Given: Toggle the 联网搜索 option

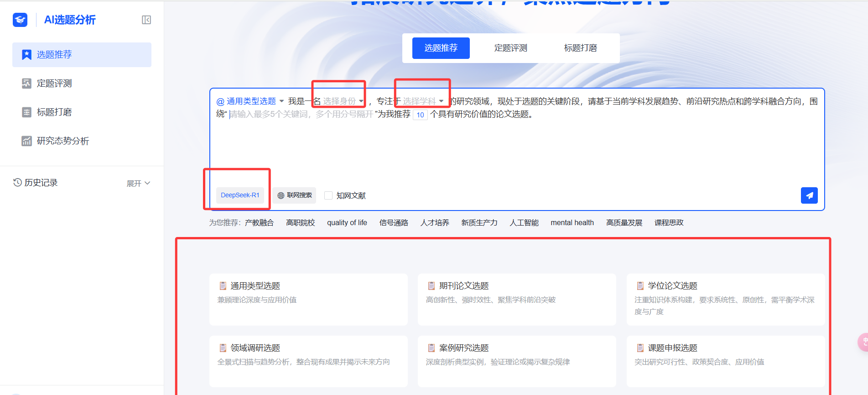Looking at the screenshot, I should pyautogui.click(x=295, y=195).
